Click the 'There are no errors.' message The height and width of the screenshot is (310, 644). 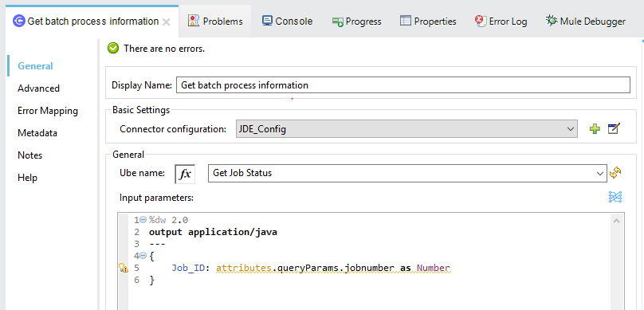point(164,49)
